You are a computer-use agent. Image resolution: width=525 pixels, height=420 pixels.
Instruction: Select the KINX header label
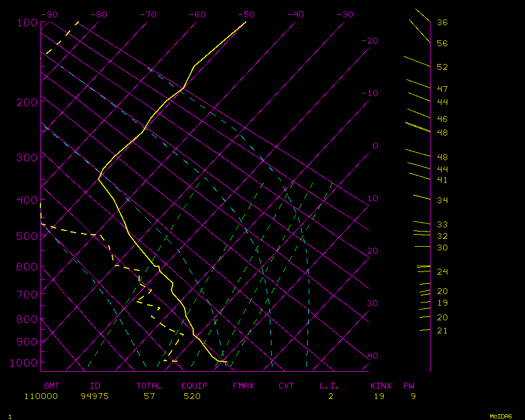click(381, 386)
